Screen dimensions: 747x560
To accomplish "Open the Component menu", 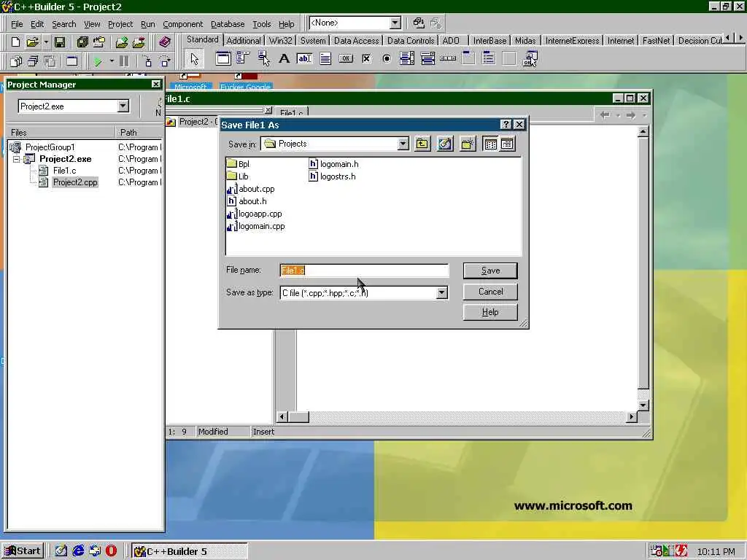I will (x=182, y=24).
